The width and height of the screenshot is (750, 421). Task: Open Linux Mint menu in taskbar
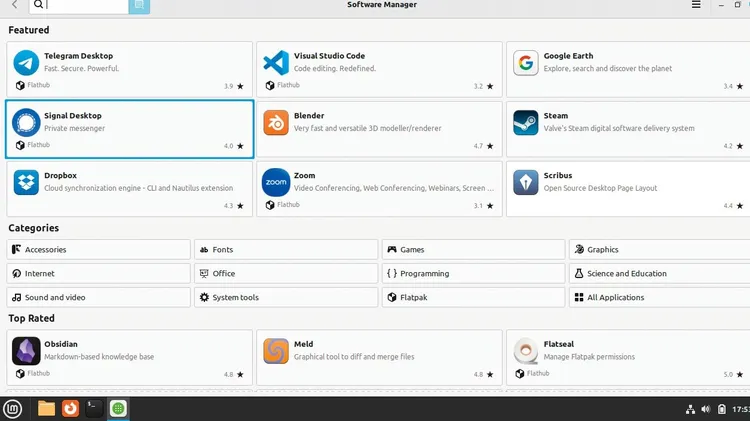[13, 409]
